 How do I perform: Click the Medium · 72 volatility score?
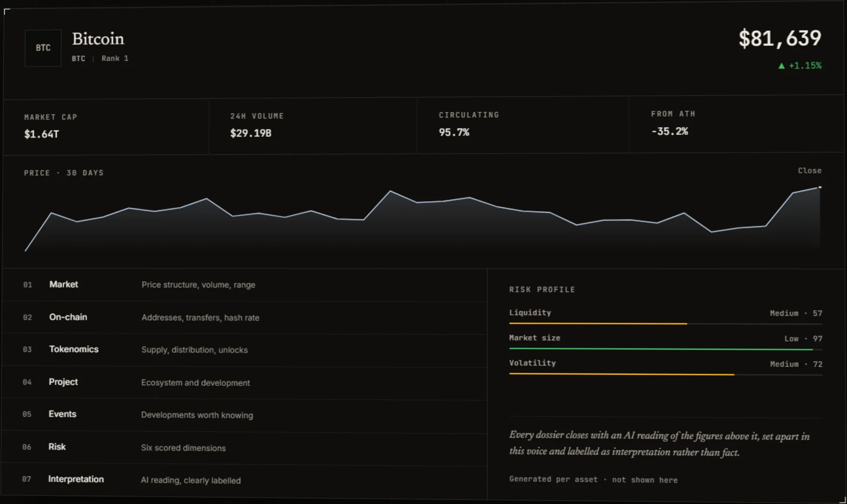tap(796, 364)
